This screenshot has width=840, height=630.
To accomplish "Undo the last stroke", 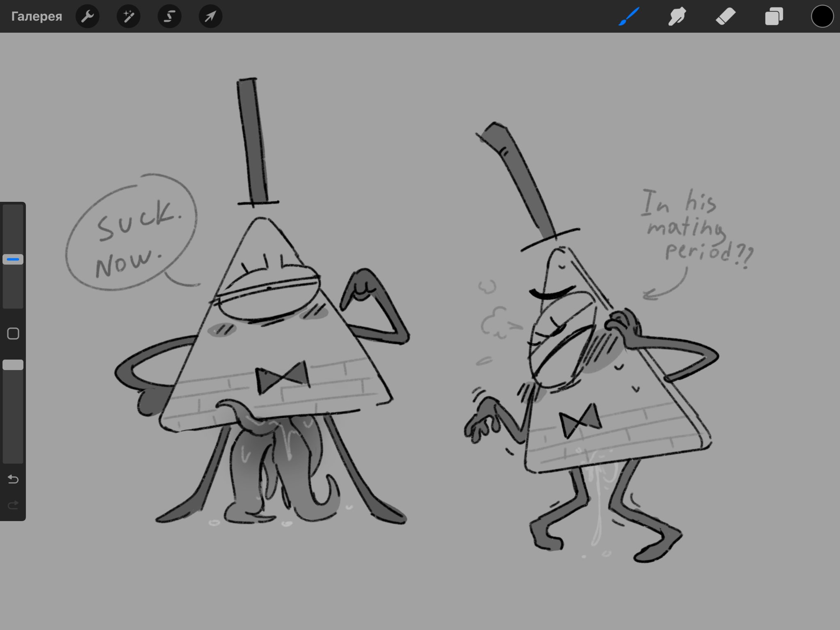I will pos(13,479).
